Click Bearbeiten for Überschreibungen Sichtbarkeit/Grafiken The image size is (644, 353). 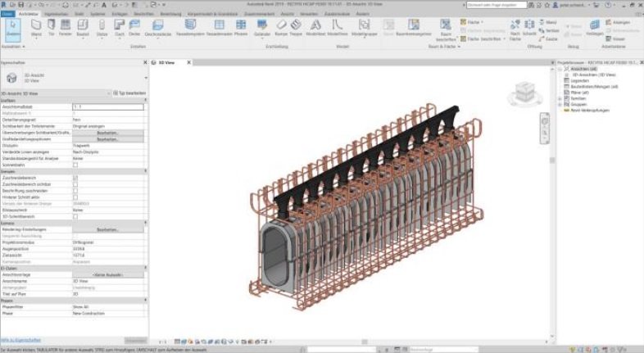click(108, 133)
